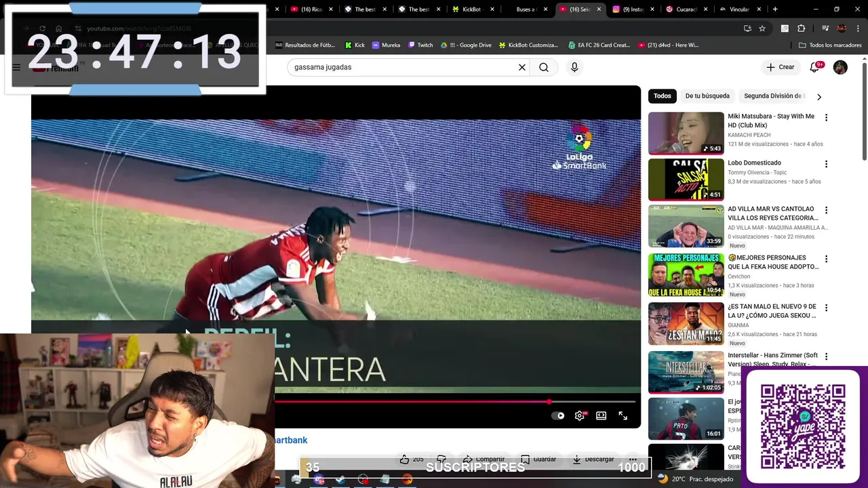
Task: Open the Mureka bookmark
Action: [387, 45]
